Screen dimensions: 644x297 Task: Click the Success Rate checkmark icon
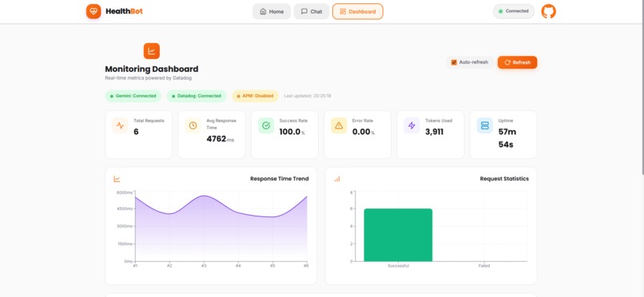pos(266,125)
